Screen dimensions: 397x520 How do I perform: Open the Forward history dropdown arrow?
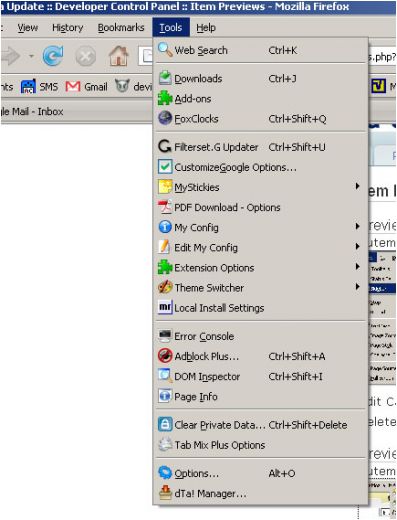coord(31,56)
